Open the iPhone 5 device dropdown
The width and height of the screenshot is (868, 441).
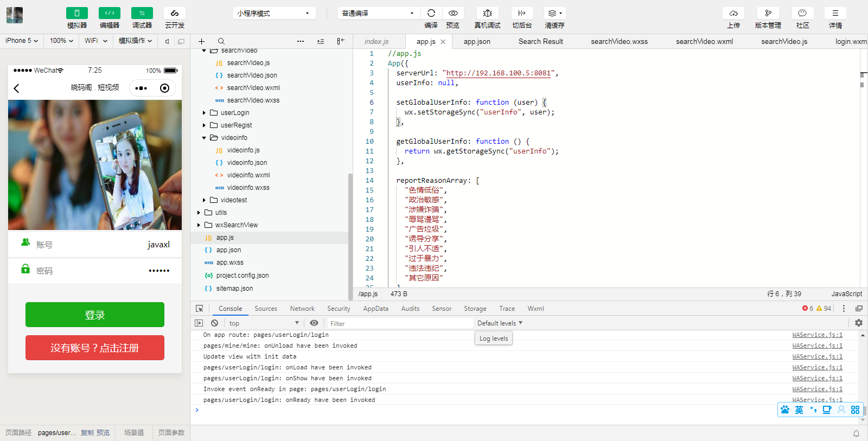tap(22, 41)
